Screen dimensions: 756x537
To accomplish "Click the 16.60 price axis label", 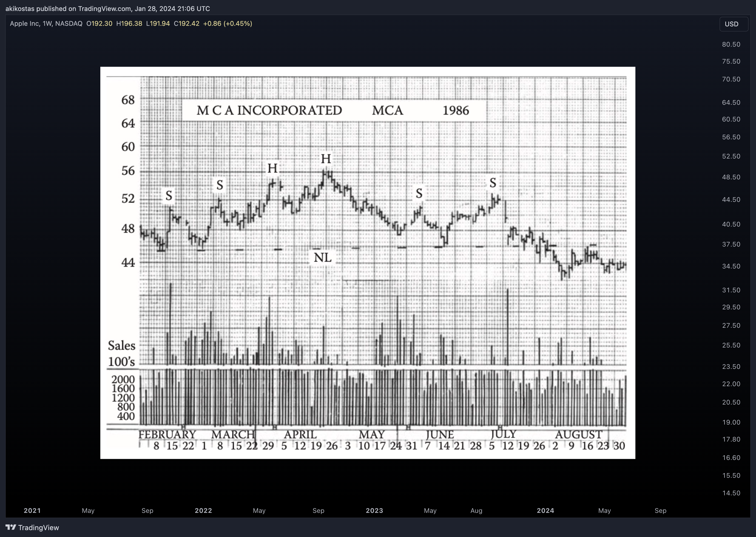I will [x=731, y=458].
